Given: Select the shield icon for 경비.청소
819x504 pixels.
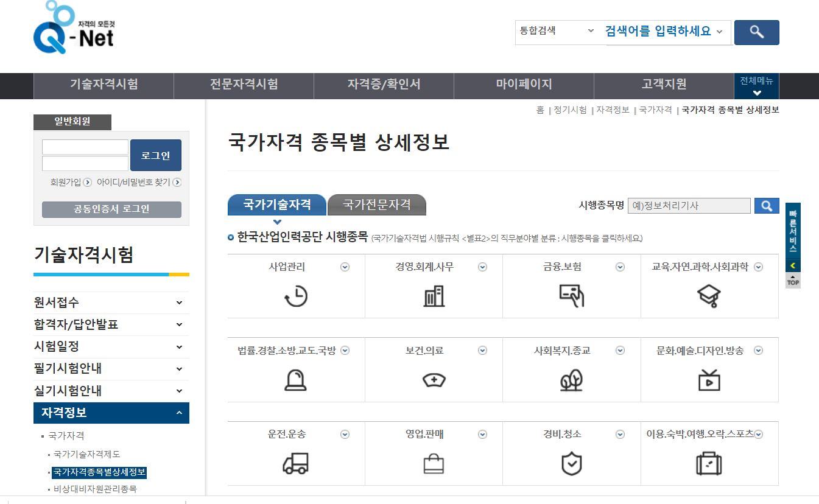Looking at the screenshot, I should click(571, 464).
